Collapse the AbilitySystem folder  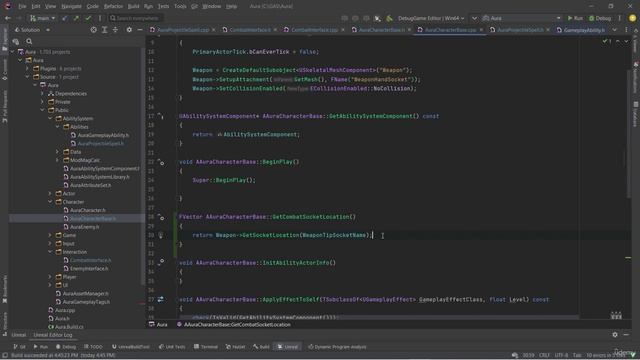[50, 119]
